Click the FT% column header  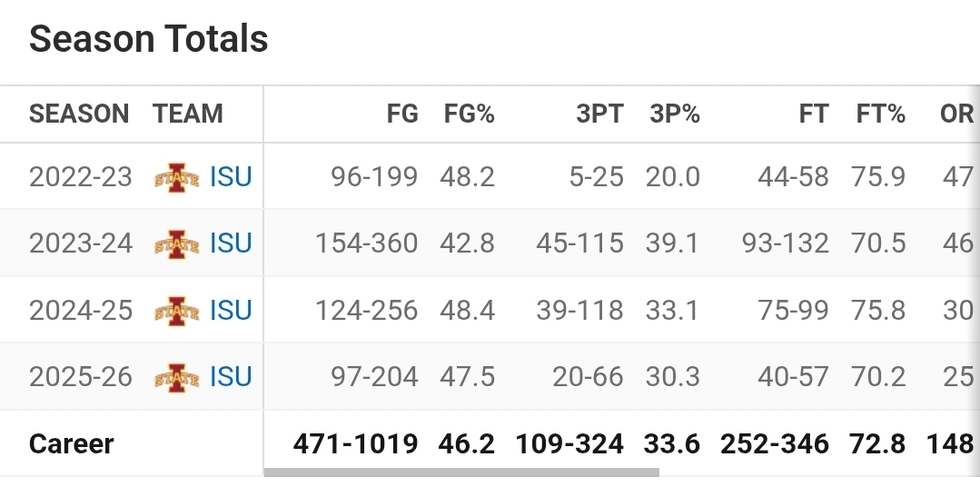coord(880,114)
